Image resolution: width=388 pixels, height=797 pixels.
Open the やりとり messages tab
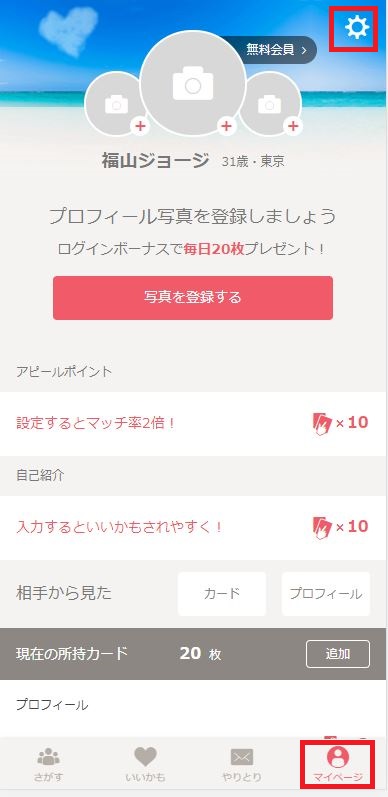click(242, 764)
